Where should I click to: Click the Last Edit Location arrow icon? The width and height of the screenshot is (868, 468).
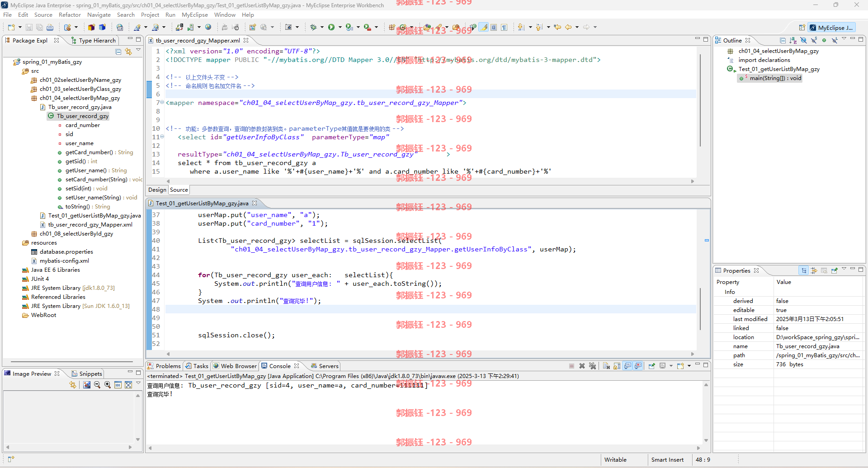pos(557,27)
